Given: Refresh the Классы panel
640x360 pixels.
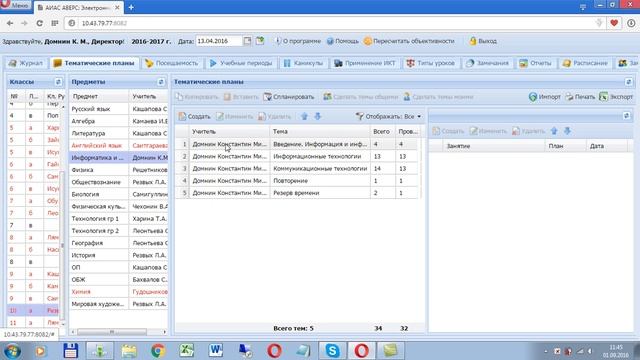Looking at the screenshot, I should pyautogui.click(x=58, y=82).
